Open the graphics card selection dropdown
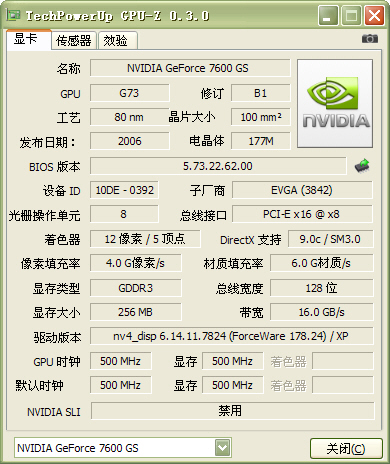The width and height of the screenshot is (390, 464). 222,448
